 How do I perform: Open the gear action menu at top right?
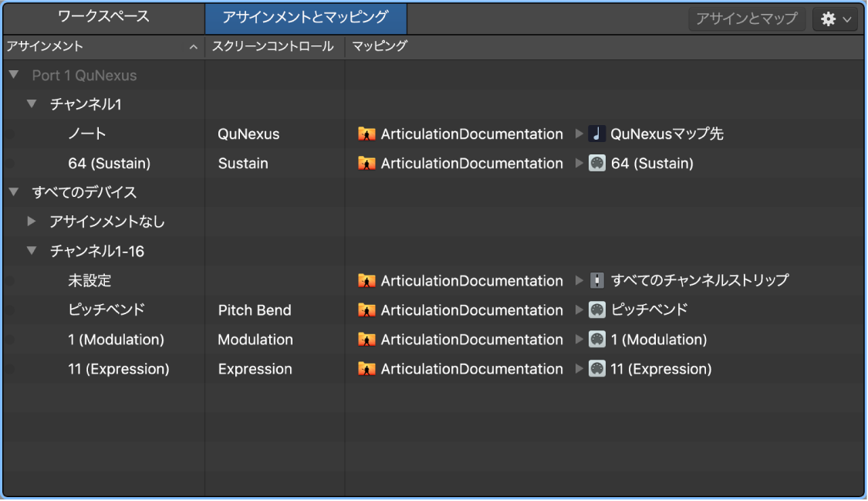(835, 19)
